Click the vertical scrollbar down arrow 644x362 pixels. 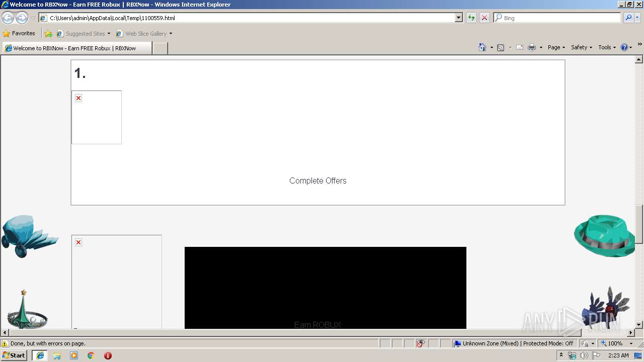pyautogui.click(x=639, y=325)
